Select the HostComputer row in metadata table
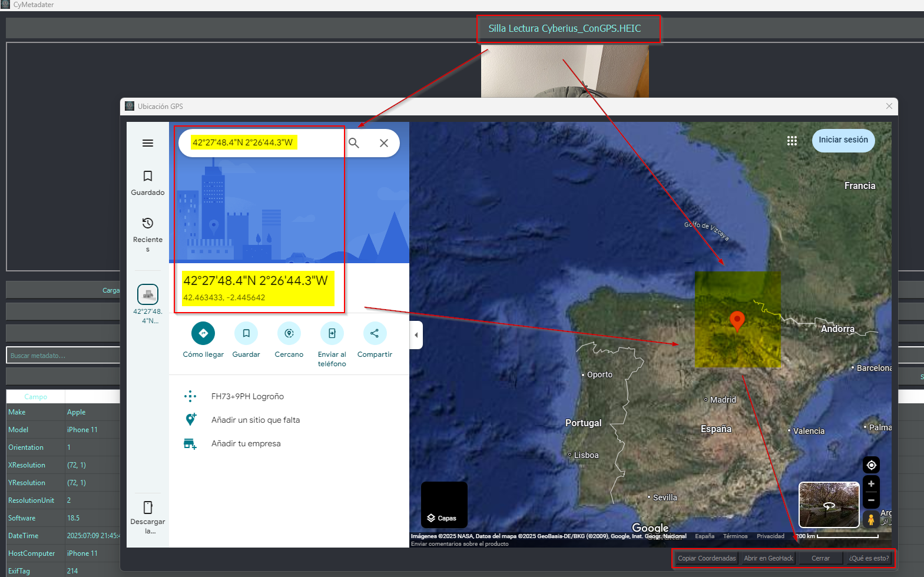Image resolution: width=924 pixels, height=577 pixels. (63, 553)
